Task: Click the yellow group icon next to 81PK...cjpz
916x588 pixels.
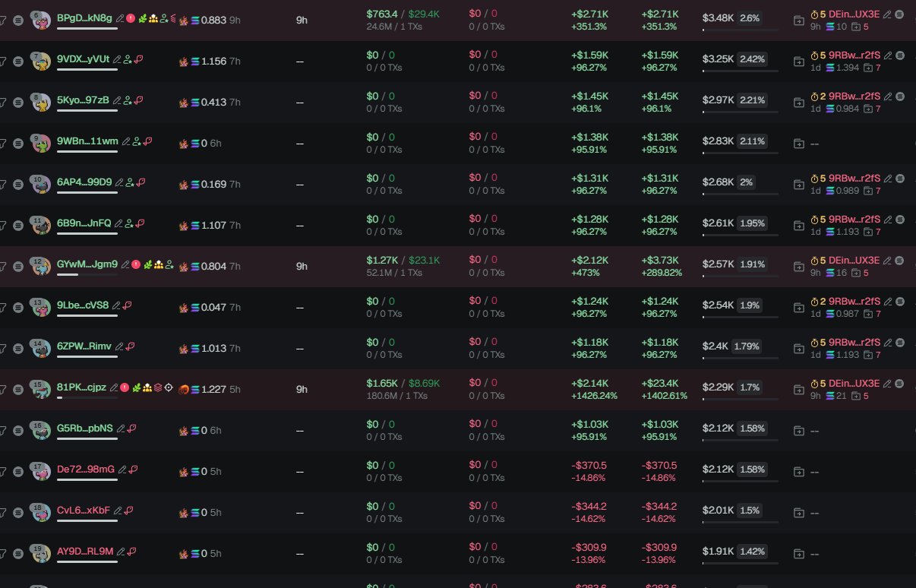Action: [147, 387]
